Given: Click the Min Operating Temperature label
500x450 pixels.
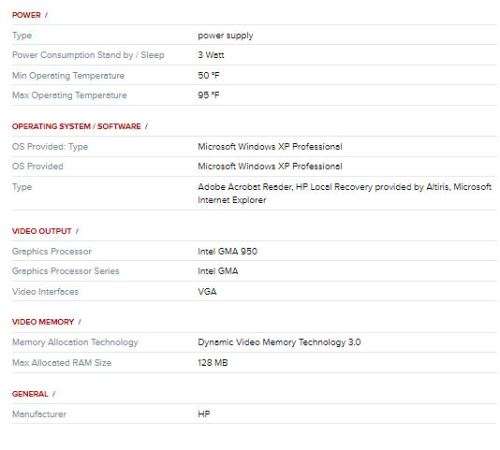Looking at the screenshot, I should click(68, 76).
